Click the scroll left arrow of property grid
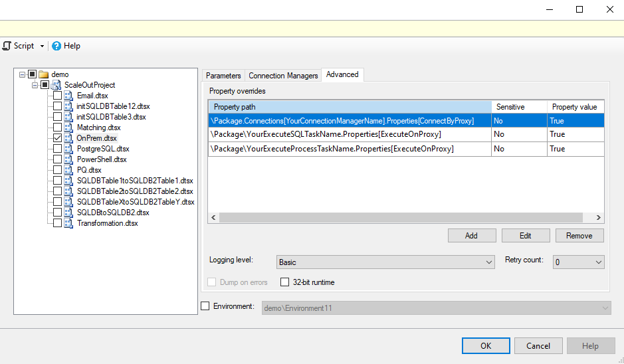The height and width of the screenshot is (364, 624). coord(214,217)
